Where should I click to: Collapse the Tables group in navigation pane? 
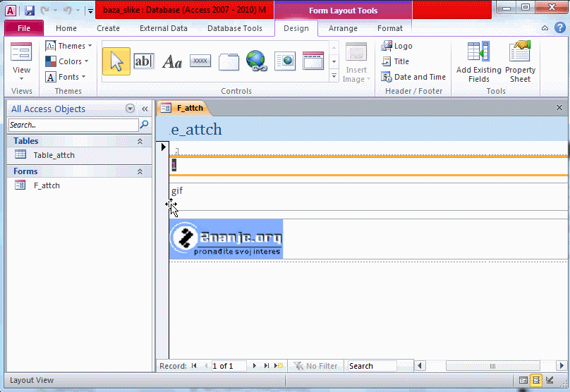140,141
